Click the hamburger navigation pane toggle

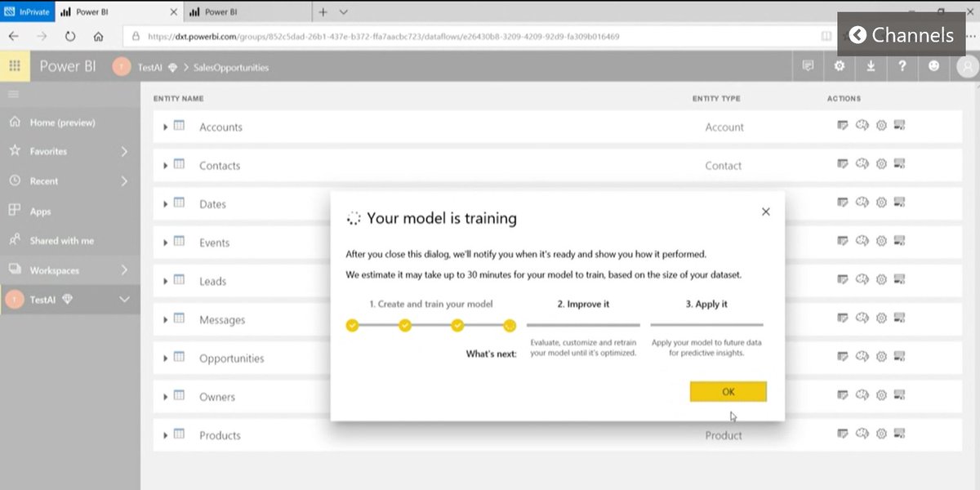point(14,94)
